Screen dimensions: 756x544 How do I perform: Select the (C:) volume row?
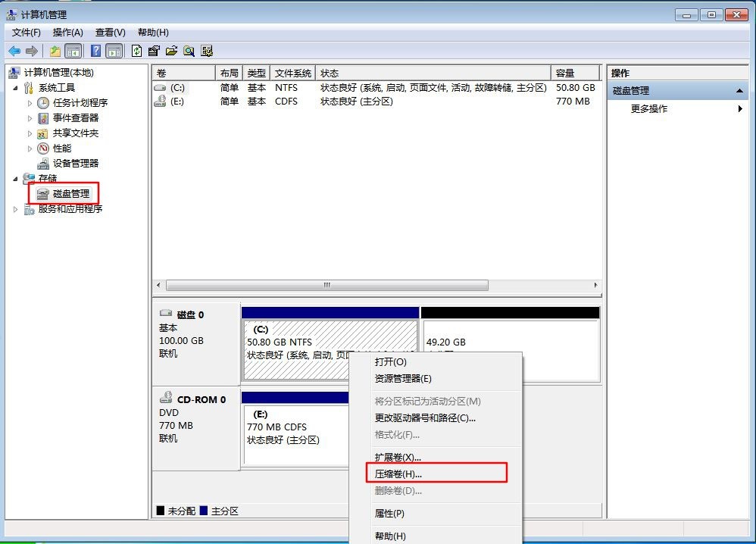[376, 88]
